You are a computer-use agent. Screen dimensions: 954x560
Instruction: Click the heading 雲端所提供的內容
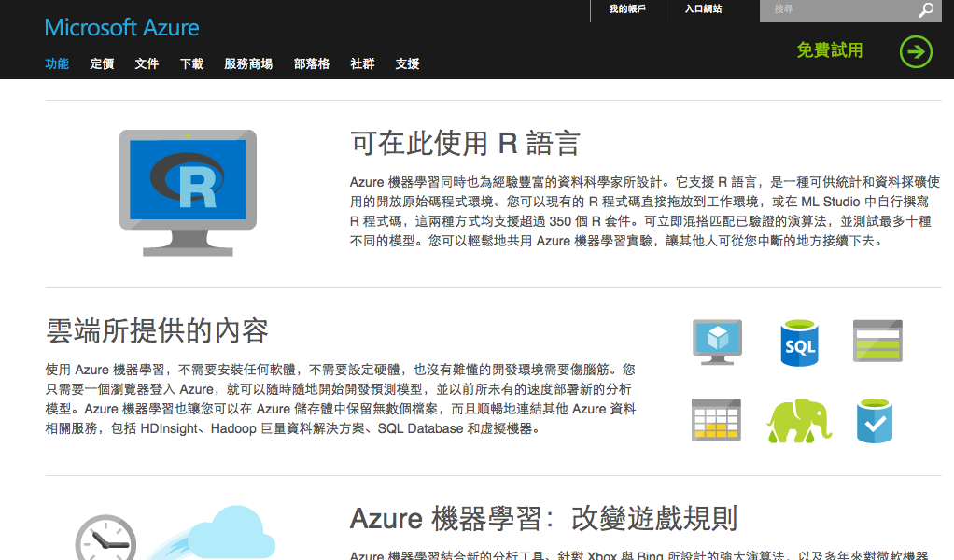157,331
